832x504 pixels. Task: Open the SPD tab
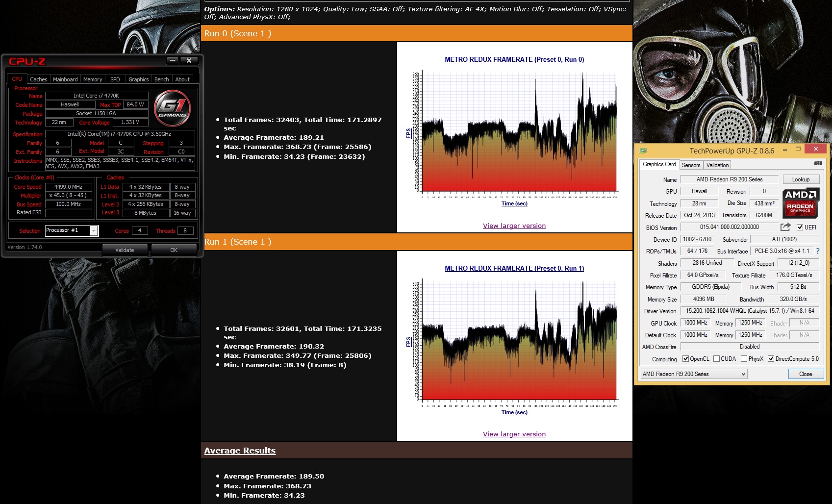coord(115,79)
